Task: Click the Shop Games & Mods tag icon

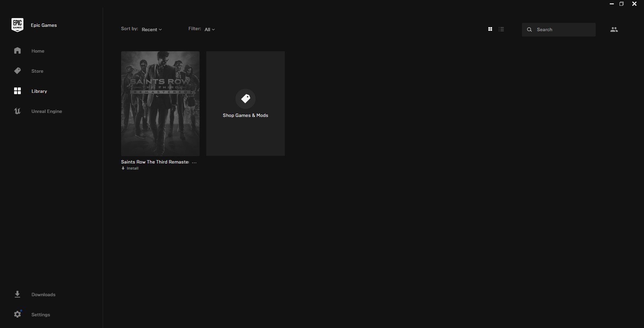Action: coord(246,99)
